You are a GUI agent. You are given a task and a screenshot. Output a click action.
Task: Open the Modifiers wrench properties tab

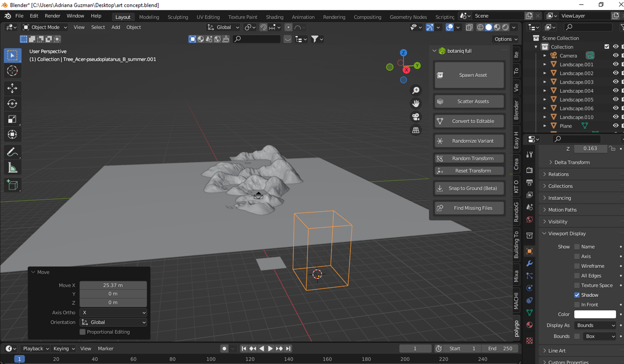529,264
